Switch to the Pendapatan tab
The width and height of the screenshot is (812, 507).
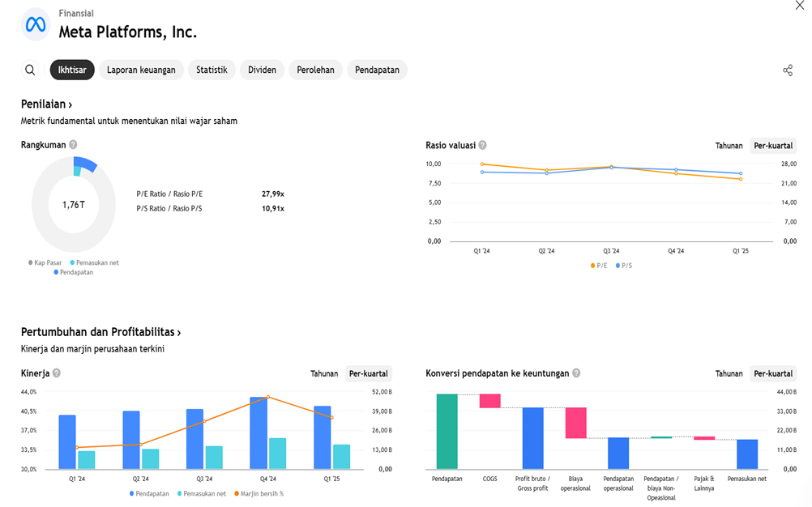(x=377, y=70)
